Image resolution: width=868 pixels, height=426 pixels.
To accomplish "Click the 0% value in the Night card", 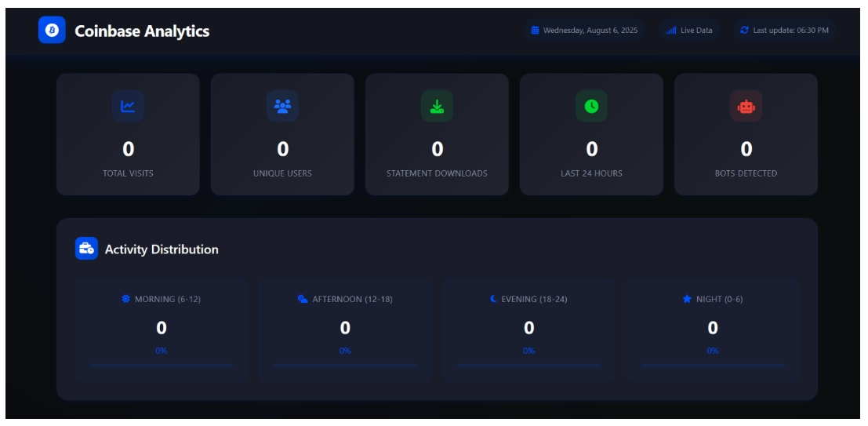I will 713,351.
